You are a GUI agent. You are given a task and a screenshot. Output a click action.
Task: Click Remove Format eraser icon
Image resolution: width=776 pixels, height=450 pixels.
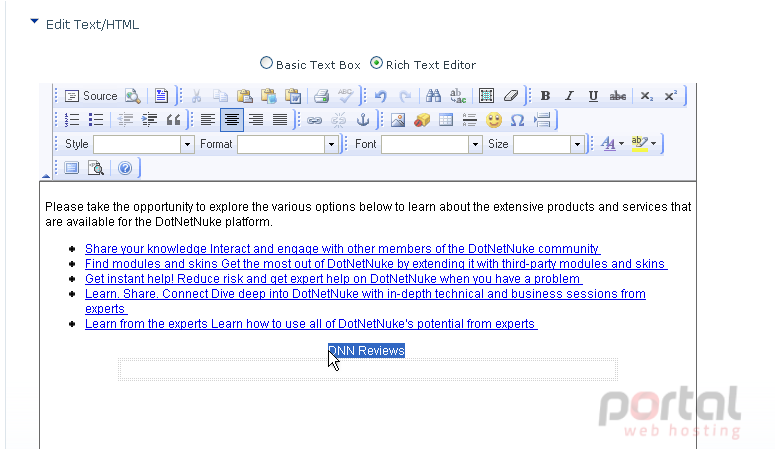(x=511, y=96)
